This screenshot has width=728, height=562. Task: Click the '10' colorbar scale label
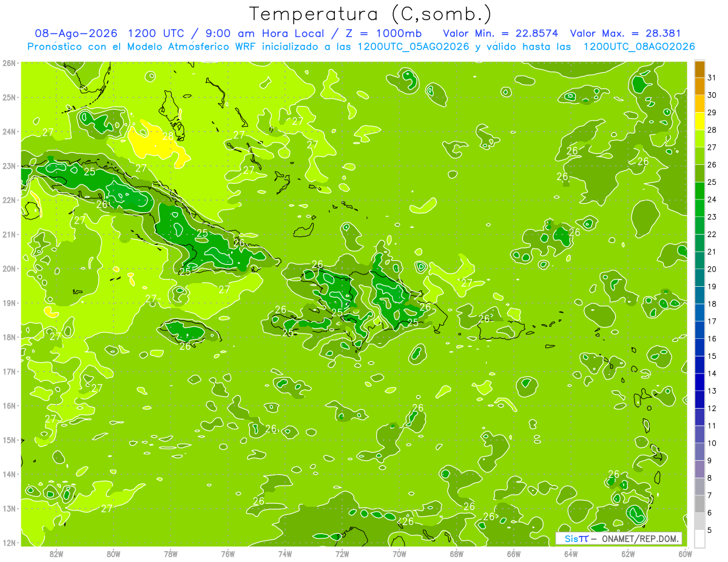(712, 443)
